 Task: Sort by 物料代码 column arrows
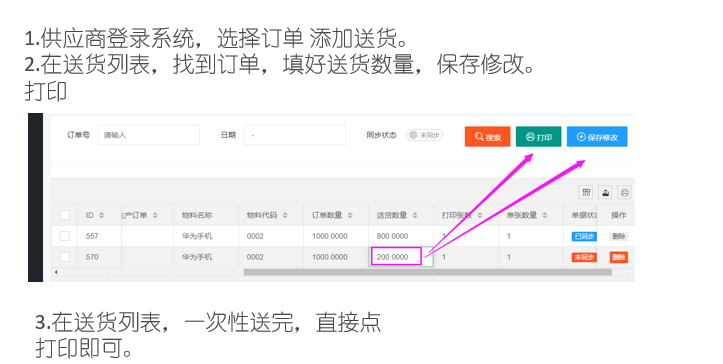pyautogui.click(x=285, y=215)
